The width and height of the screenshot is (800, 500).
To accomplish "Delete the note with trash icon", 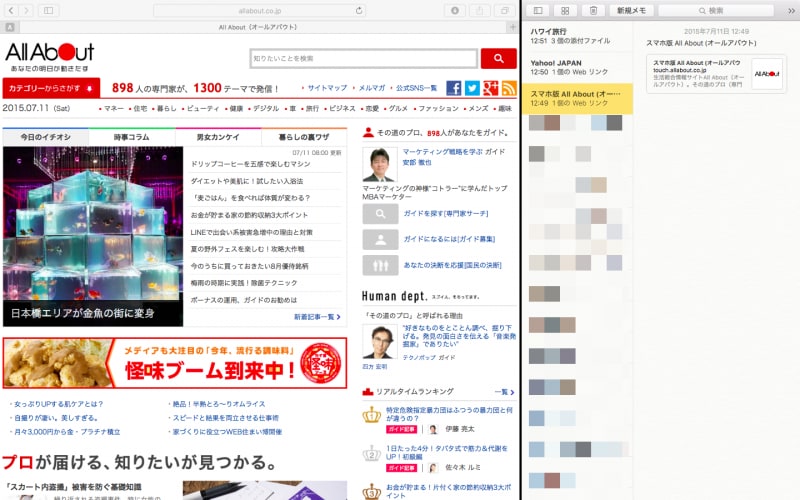I will (x=593, y=10).
